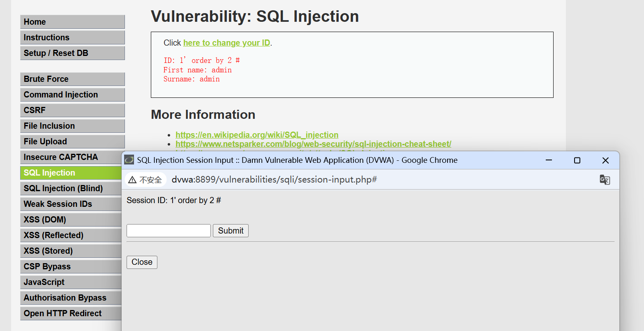The image size is (644, 331).
Task: Open the netsparker sql-injection-cheat-sheet link
Action: pyautogui.click(x=313, y=144)
